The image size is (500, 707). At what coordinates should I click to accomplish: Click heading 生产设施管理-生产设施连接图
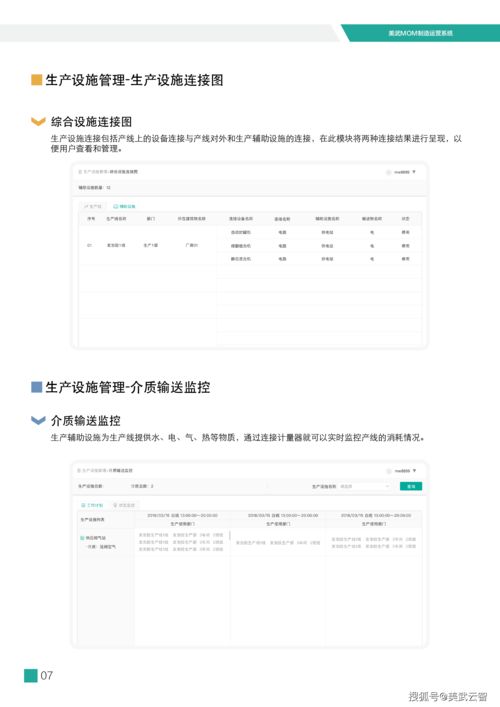(x=134, y=80)
